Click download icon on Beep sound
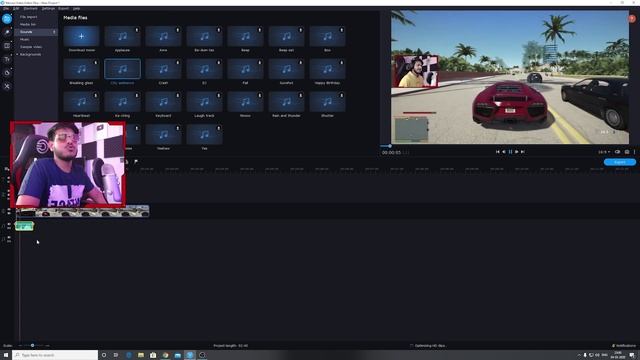The height and width of the screenshot is (360, 640). point(260,30)
